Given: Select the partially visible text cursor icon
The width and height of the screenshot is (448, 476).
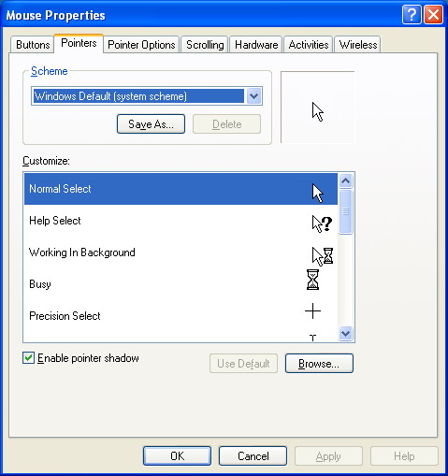Looking at the screenshot, I should point(313,338).
